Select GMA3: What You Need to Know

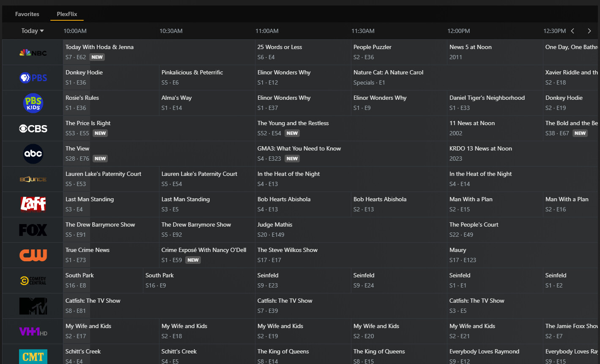coord(351,153)
